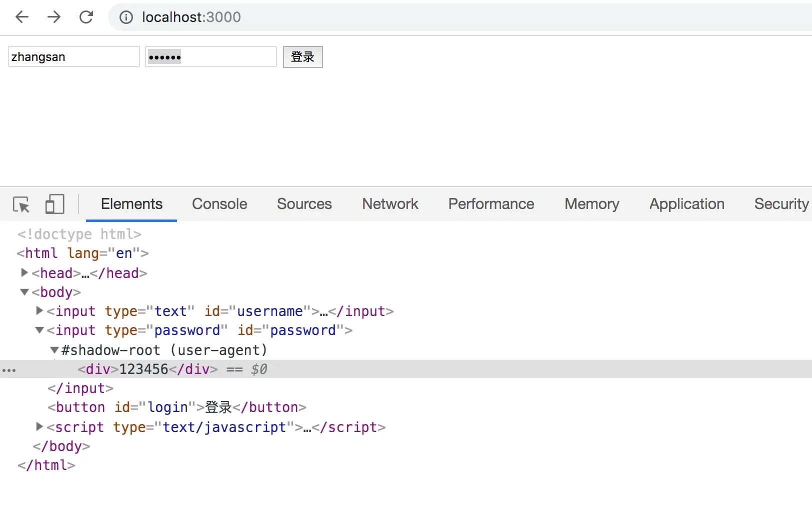
Task: Go forward to the next page
Action: point(54,17)
